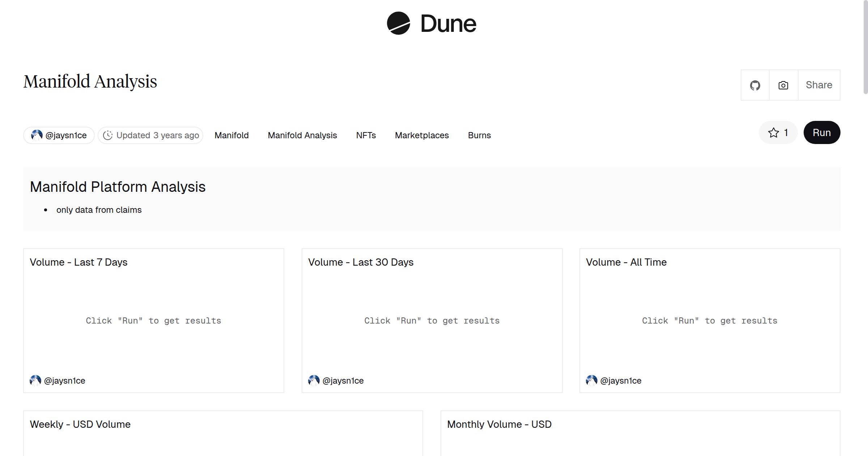Select the Burns tag
Image resolution: width=868 pixels, height=456 pixels.
pos(479,135)
